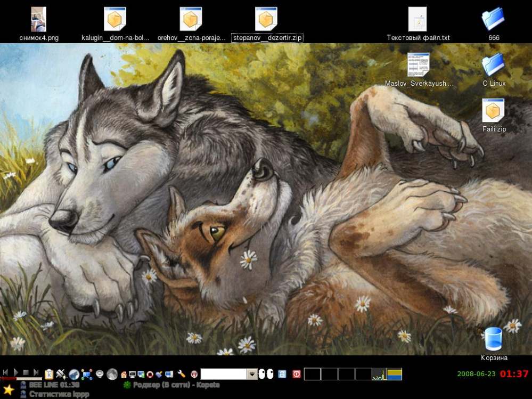Open the wrench configuration tool

pyautogui.click(x=182, y=374)
